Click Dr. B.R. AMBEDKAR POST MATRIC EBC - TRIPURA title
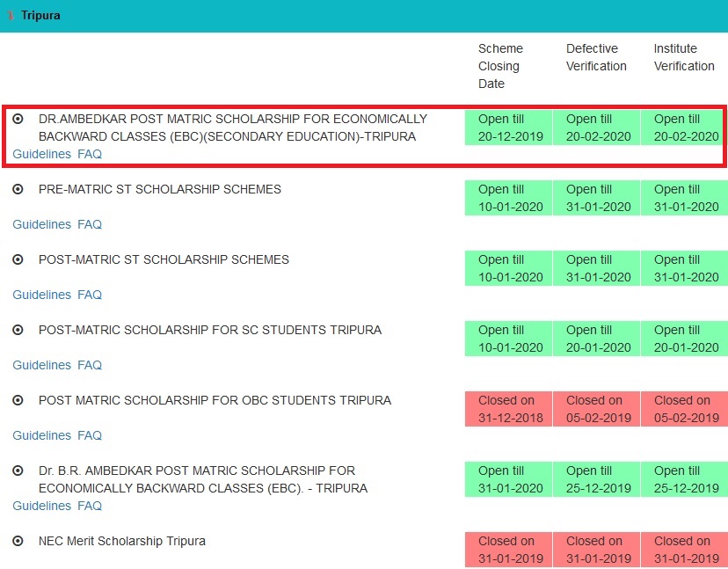This screenshot has width=728, height=569. point(203,479)
